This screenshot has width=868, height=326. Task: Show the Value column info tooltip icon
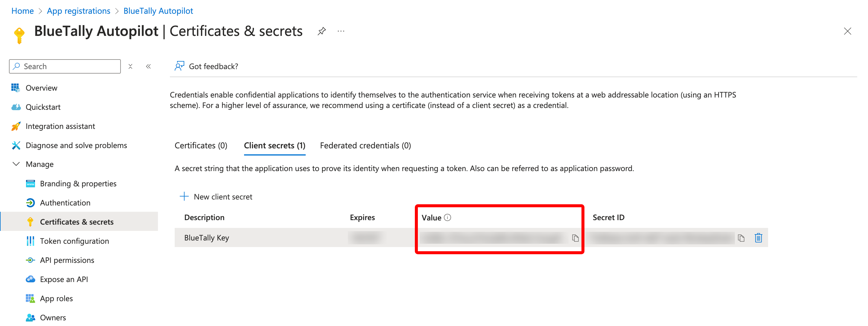(447, 217)
